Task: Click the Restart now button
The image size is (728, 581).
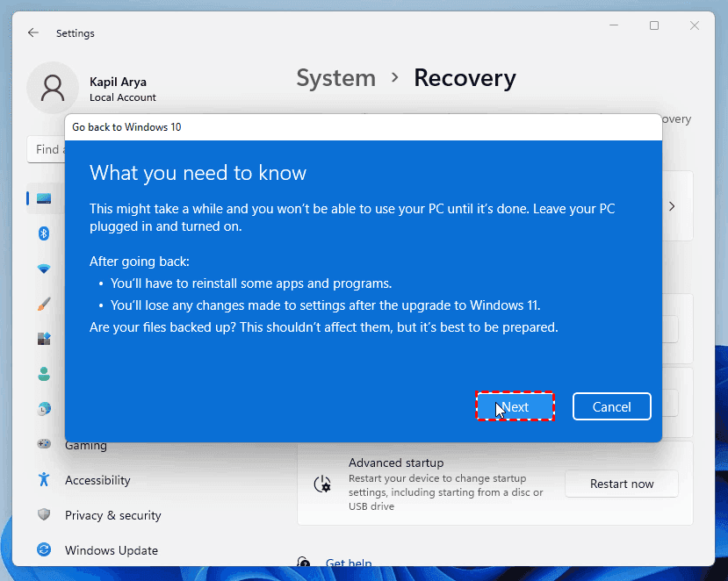Action: [622, 484]
